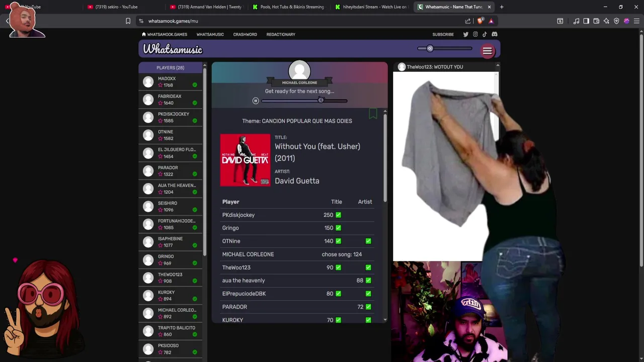Open the TikTok link icon
644x362 pixels.
485,34
